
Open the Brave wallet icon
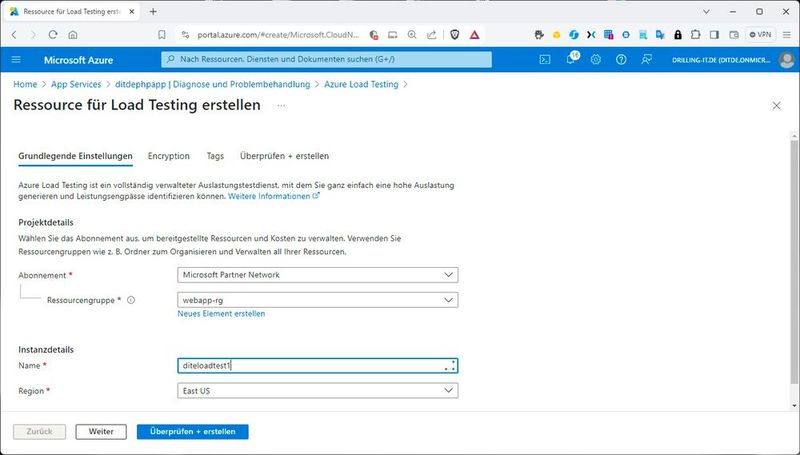click(x=734, y=35)
